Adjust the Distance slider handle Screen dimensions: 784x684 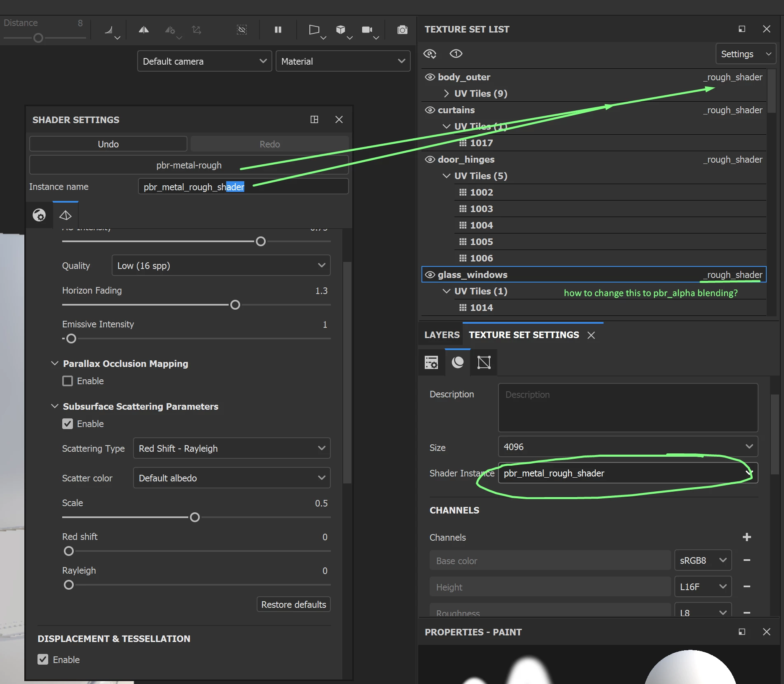click(38, 38)
